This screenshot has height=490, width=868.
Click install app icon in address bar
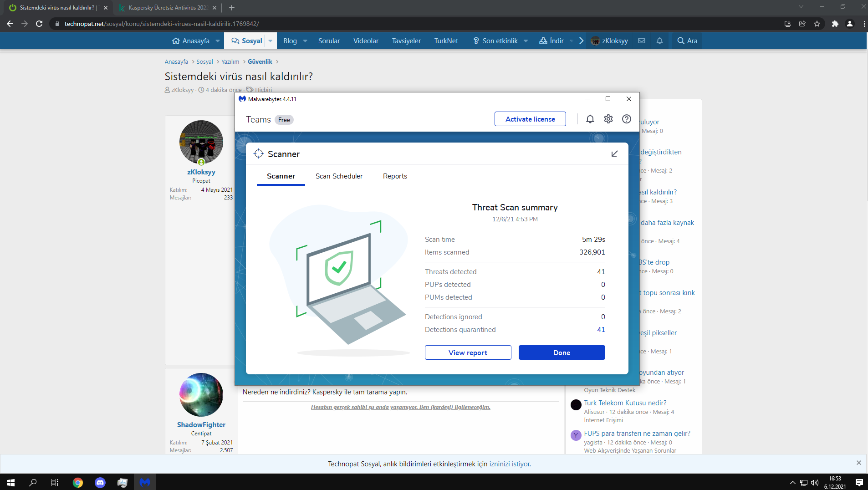[788, 24]
